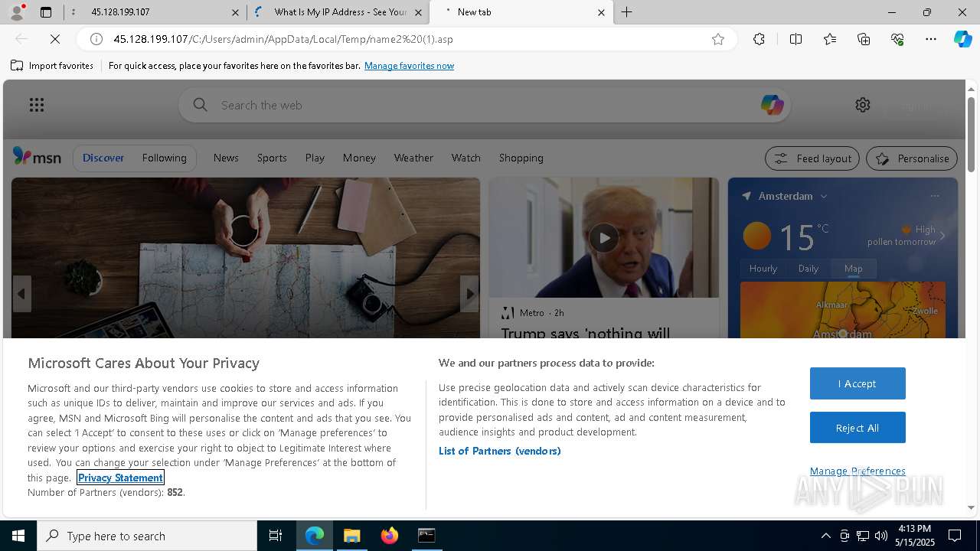Open the command prompt taskbar icon
This screenshot has width=980, height=551.
426,536
